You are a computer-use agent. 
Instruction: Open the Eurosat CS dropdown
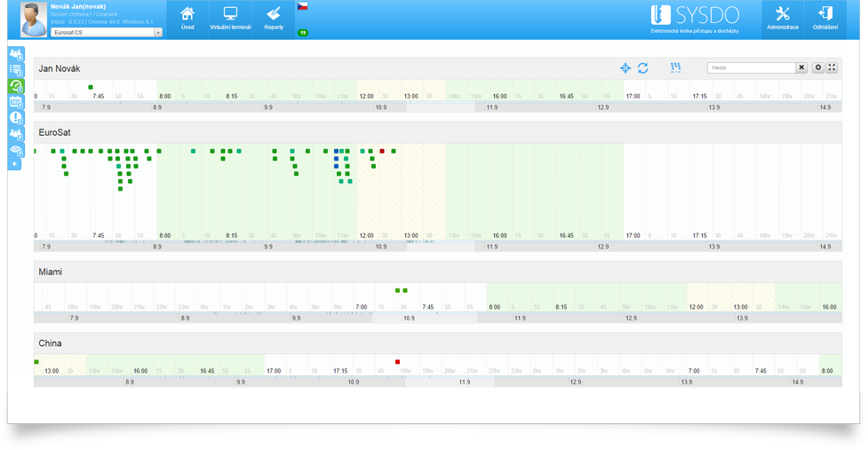click(x=107, y=33)
